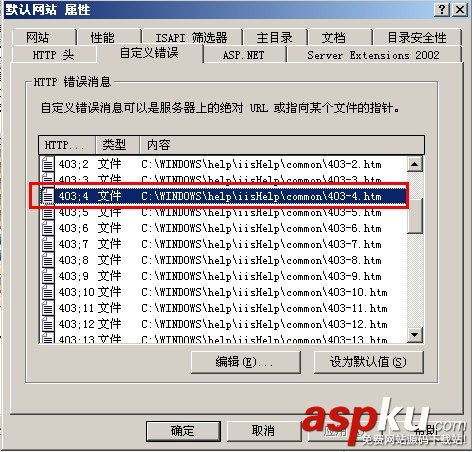Screen dimensions: 472x452
Task: Click the path ending in 403-12.htm
Action: pyautogui.click(x=264, y=324)
